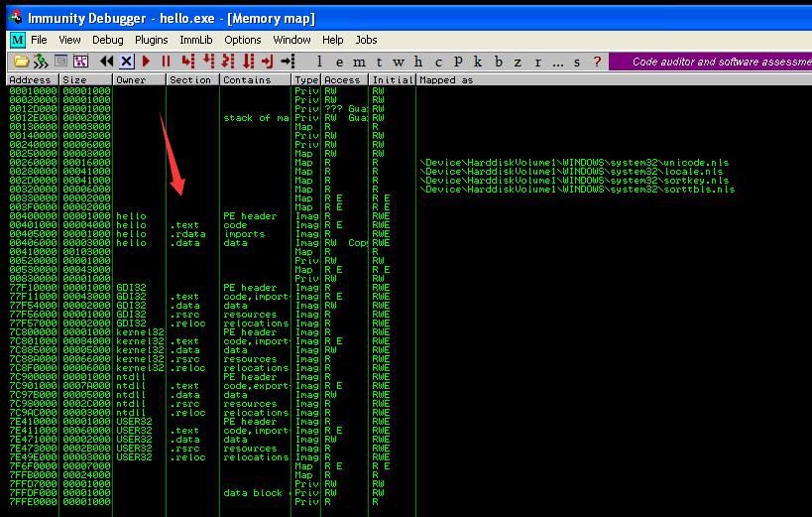
Task: Click the Initial column header
Action: [x=393, y=79]
